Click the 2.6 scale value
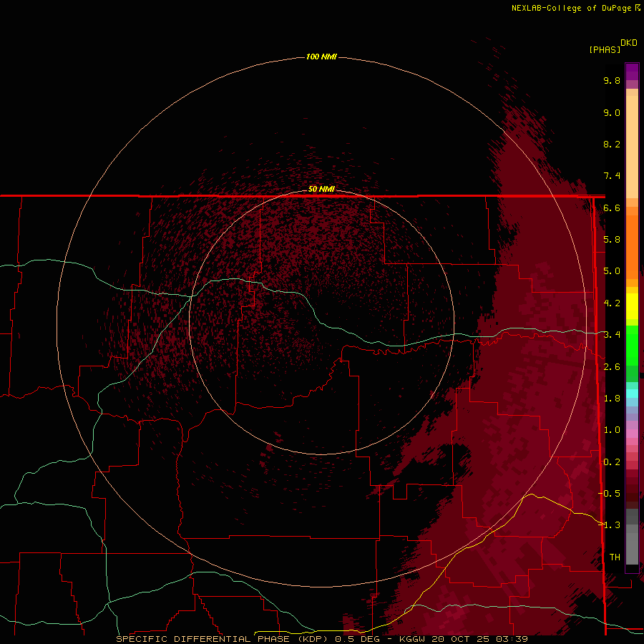The height and width of the screenshot is (644, 644). click(612, 367)
